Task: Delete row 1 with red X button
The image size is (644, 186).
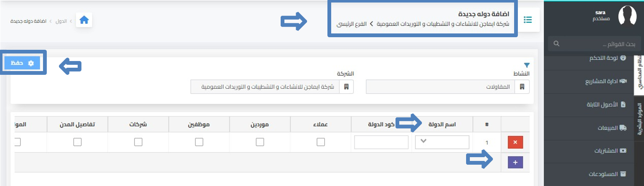Action: tap(515, 143)
